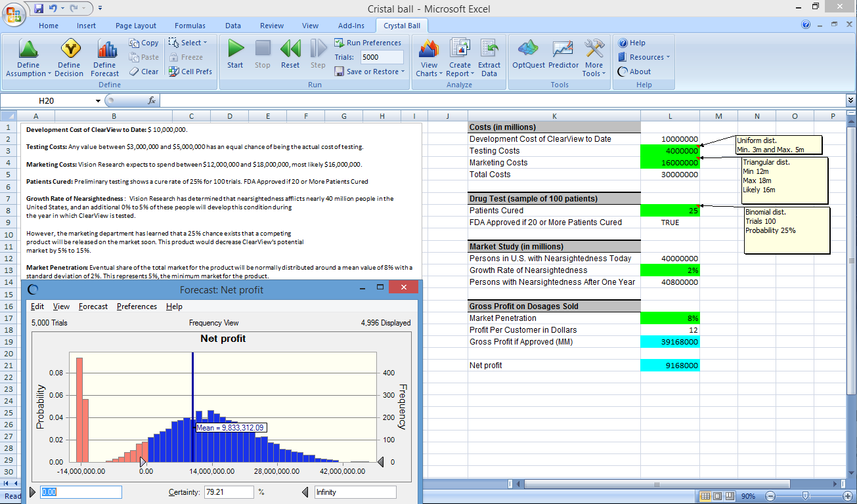The width and height of the screenshot is (857, 504).
Task: Click the right certainty grabber on the chart
Action: [x=380, y=463]
